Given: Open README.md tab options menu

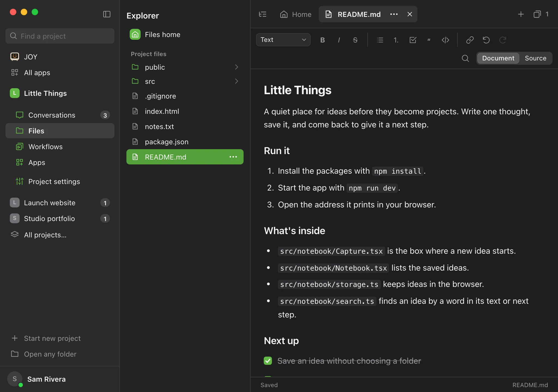Looking at the screenshot, I should point(394,14).
